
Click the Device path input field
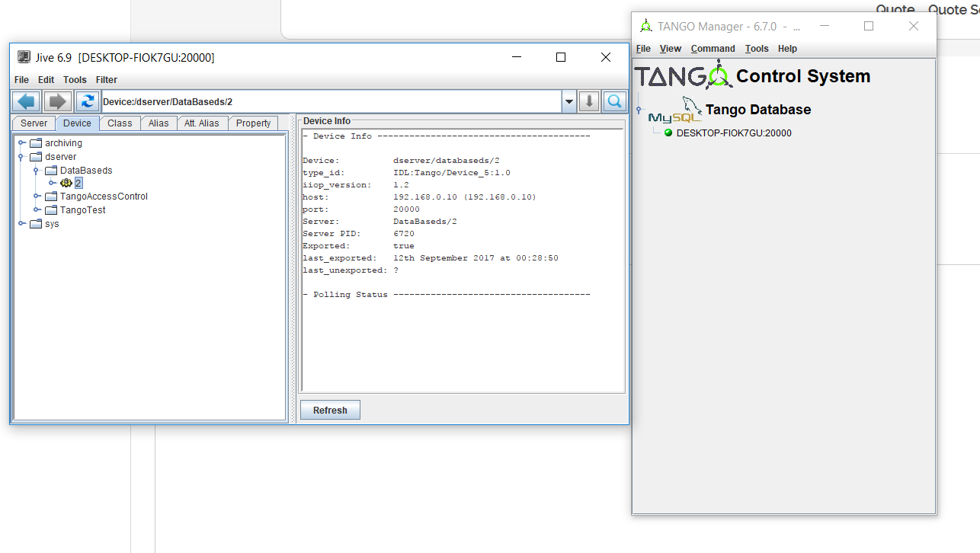(x=332, y=101)
